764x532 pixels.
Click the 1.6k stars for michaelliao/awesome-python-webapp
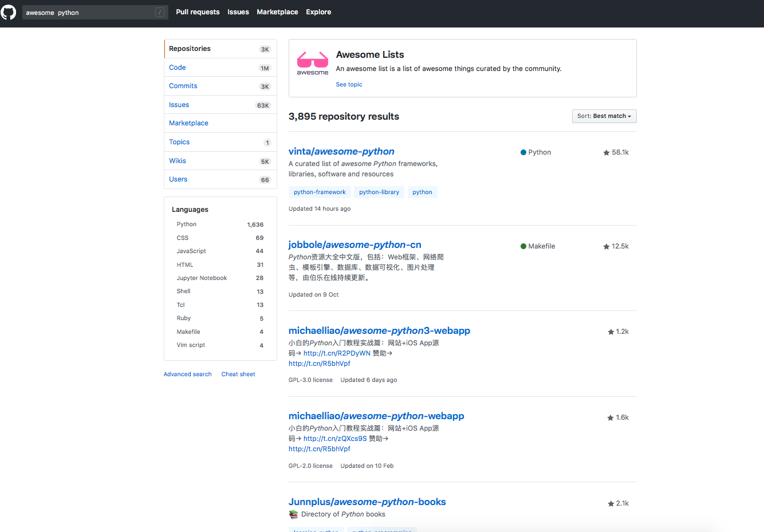pos(618,417)
